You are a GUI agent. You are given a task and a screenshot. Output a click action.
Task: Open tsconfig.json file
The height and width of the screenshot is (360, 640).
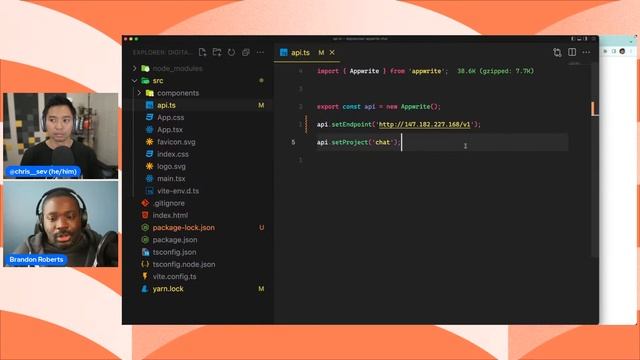[174, 252]
